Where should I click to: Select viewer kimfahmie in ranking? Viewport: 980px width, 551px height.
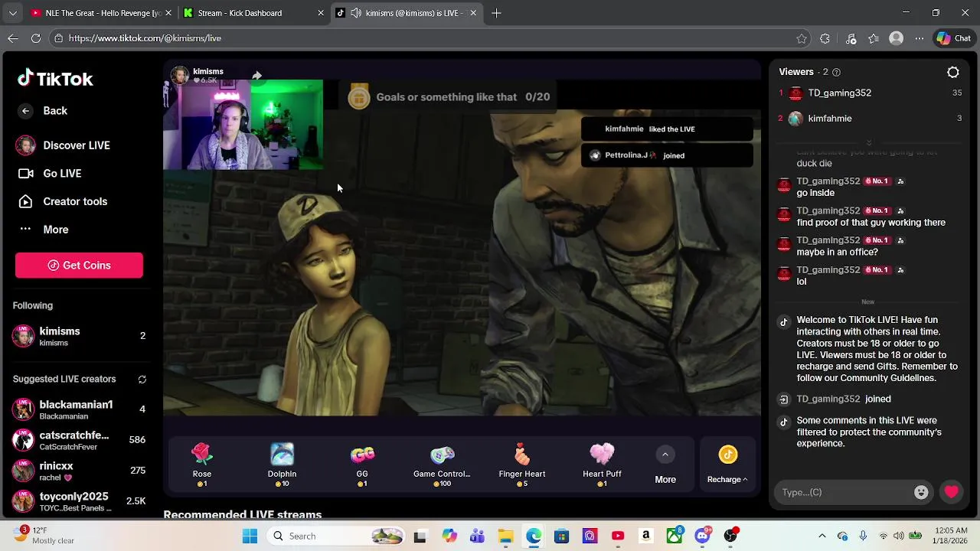coord(870,119)
